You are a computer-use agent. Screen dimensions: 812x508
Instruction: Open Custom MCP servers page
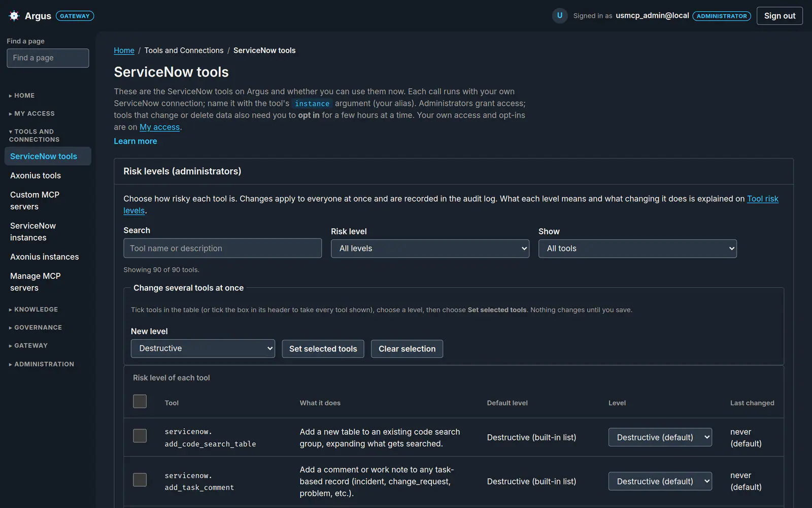pos(48,201)
